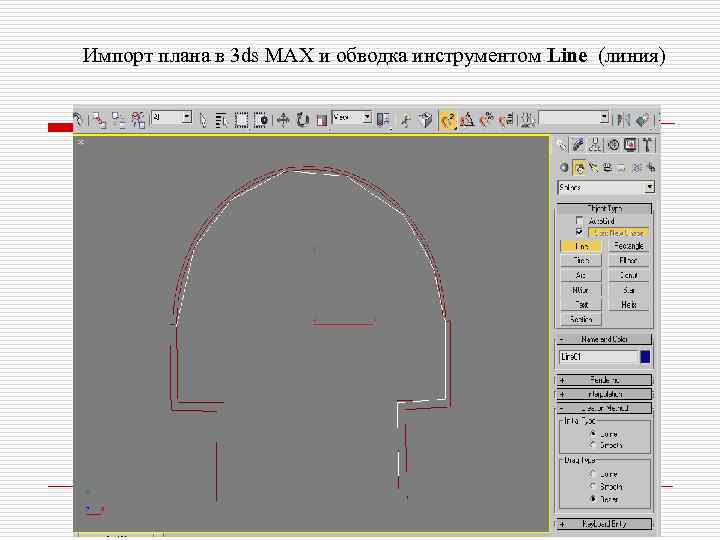Open Select by Name list icon
720x540 pixels.
[222, 120]
